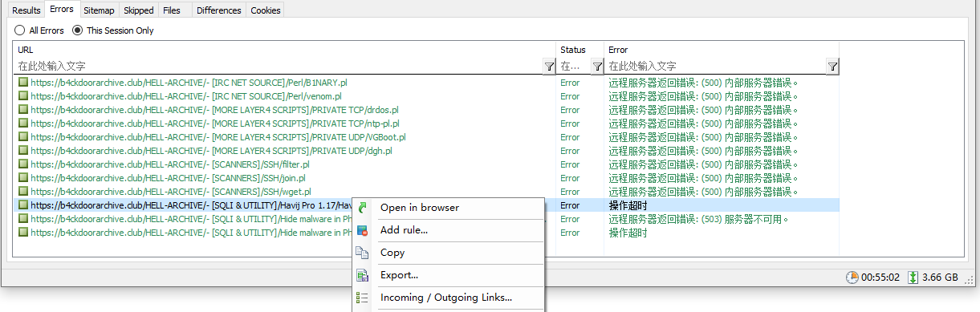Open the Differences tab
Image resolution: width=980 pixels, height=312 pixels.
click(218, 10)
